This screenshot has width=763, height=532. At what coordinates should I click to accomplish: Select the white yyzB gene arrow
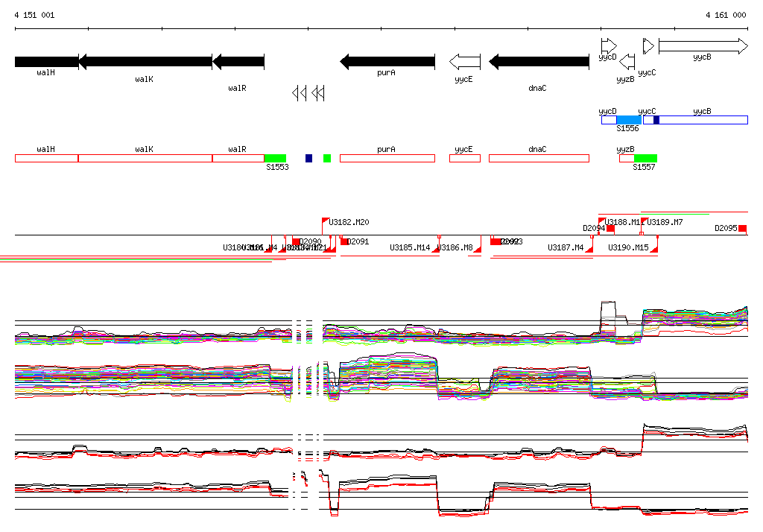(627, 62)
